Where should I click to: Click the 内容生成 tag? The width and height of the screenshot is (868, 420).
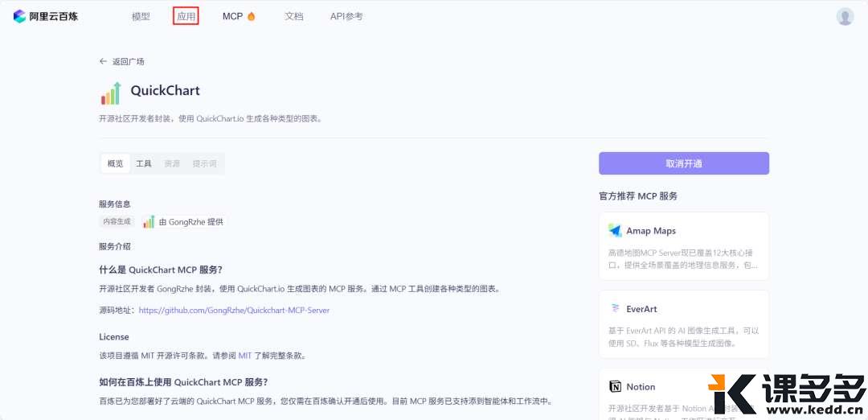(x=117, y=221)
